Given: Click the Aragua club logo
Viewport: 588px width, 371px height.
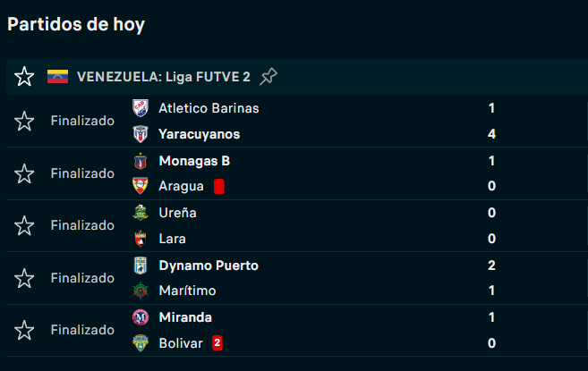Looking at the screenshot, I should tap(141, 186).
